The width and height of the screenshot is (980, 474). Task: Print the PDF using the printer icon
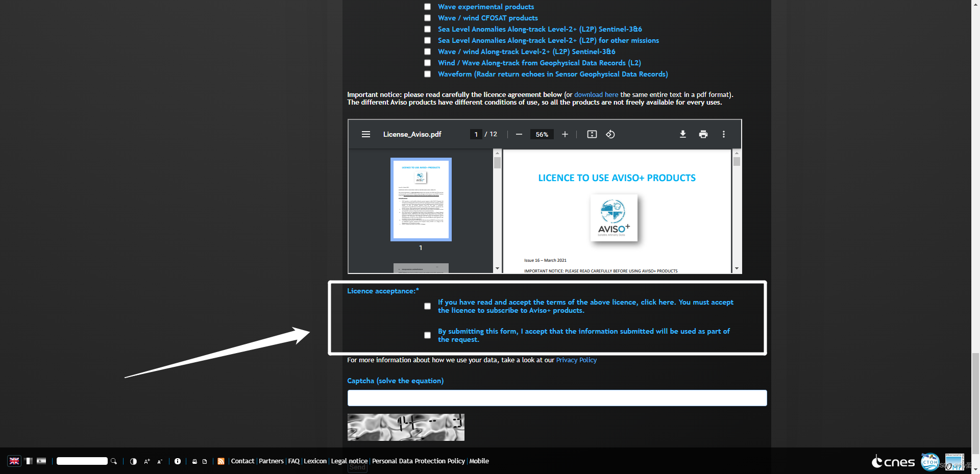click(x=703, y=134)
